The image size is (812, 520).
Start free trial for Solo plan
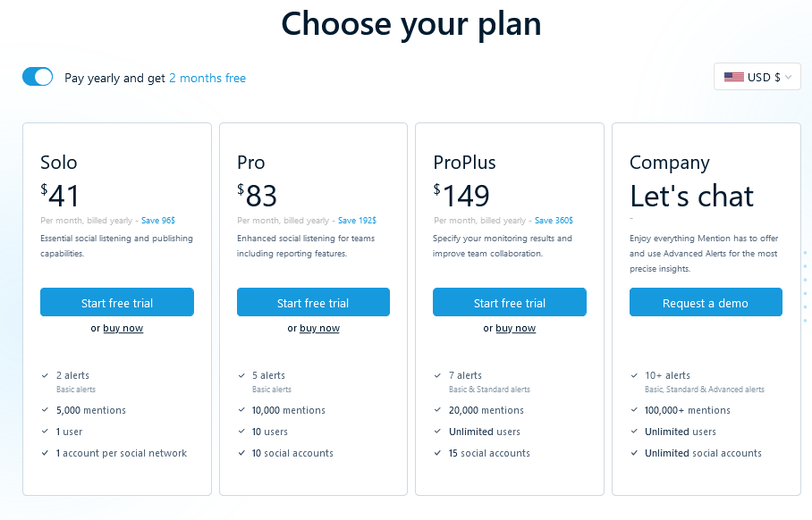pyautogui.click(x=117, y=303)
